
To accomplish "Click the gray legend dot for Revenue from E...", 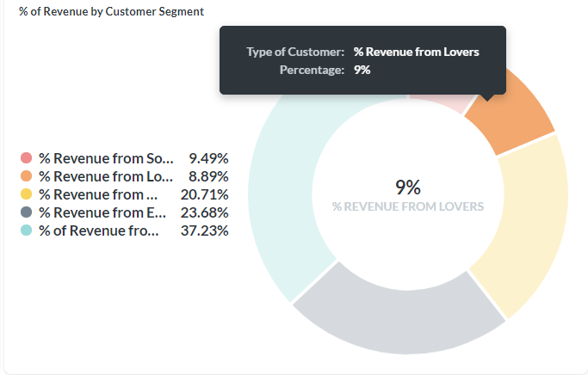I will (26, 212).
